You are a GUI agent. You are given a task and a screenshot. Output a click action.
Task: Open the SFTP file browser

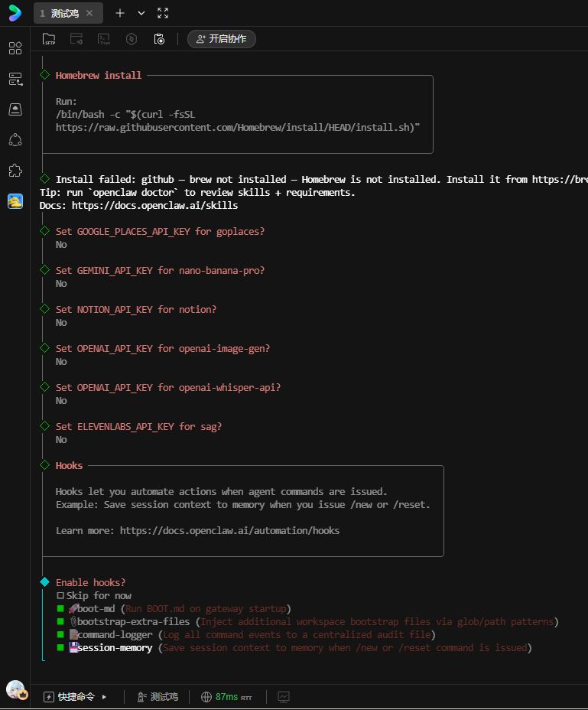49,39
